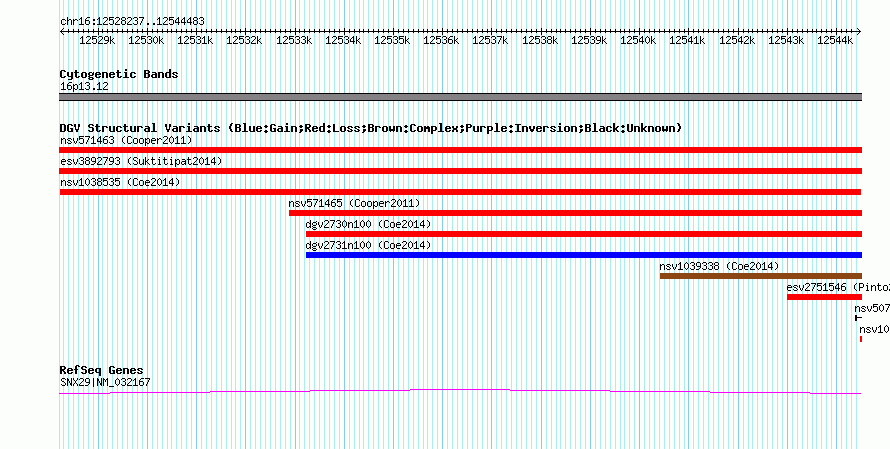Click ruler mark 12532k
This screenshot has width=890, height=449.
pos(245,41)
